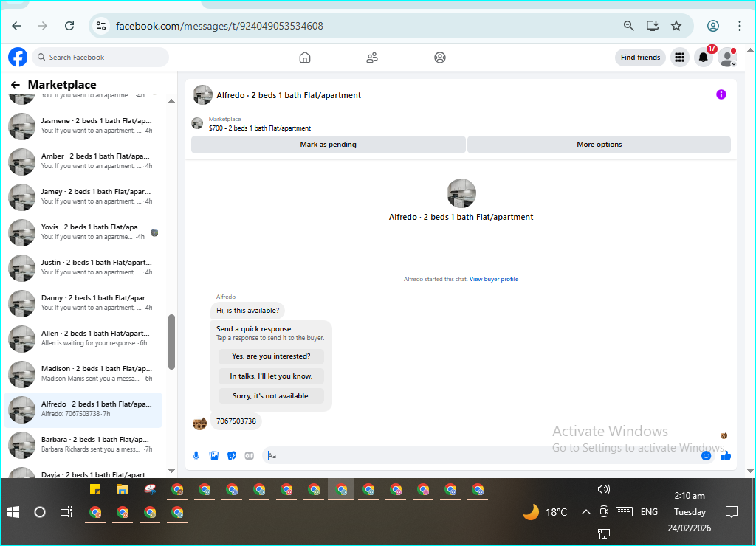Send quick response "Sorry, it's not available."
This screenshot has height=546, width=756.
pos(271,396)
